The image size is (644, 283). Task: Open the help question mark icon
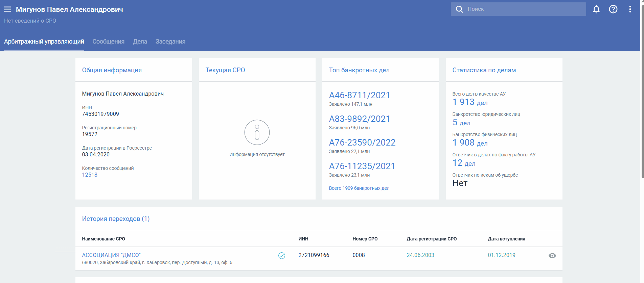pyautogui.click(x=613, y=9)
